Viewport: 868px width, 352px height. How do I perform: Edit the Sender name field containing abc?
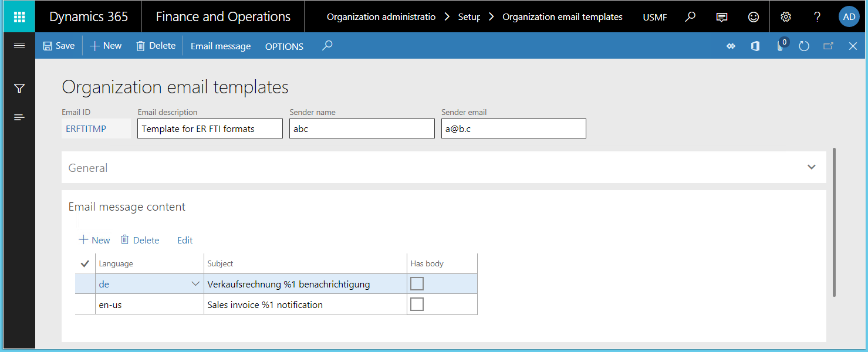(x=362, y=128)
